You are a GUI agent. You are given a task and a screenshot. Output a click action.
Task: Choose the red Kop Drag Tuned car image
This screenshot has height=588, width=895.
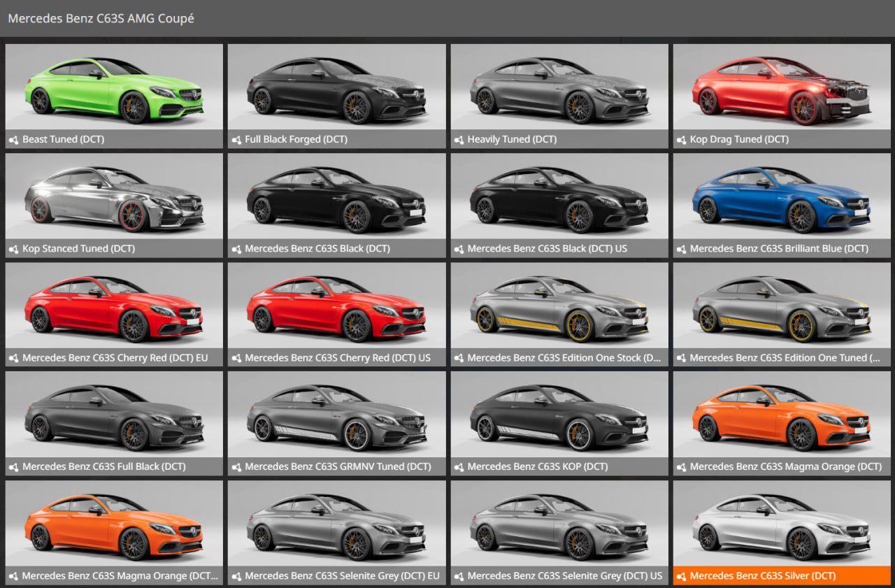pyautogui.click(x=781, y=87)
